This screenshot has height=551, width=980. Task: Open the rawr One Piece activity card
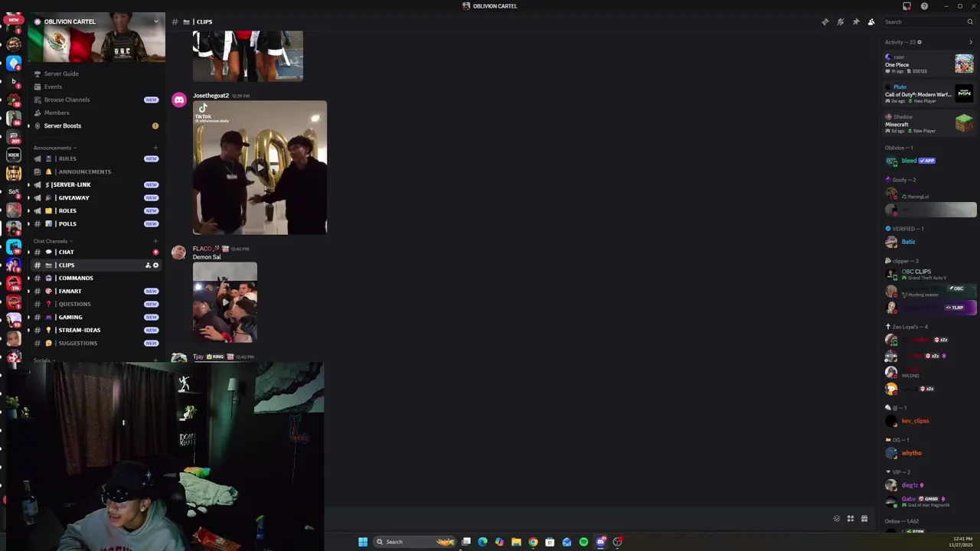point(929,64)
